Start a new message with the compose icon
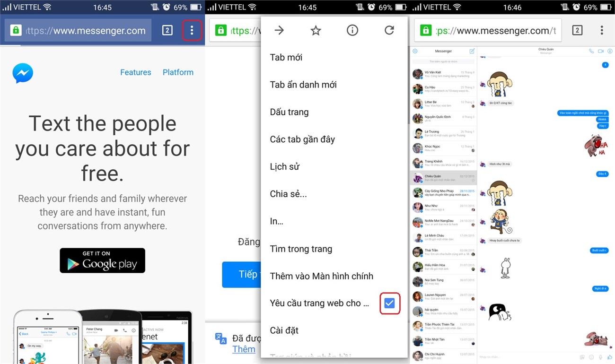The height and width of the screenshot is (364, 615). tap(472, 51)
